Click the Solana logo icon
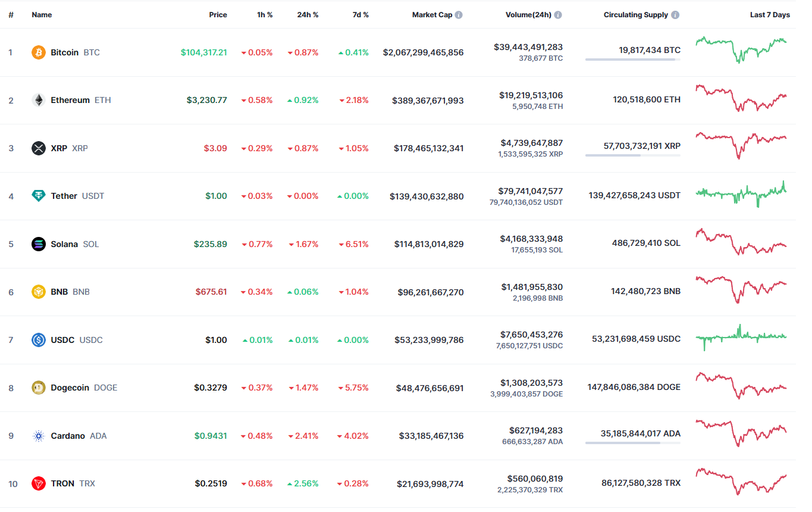The height and width of the screenshot is (512, 812). click(x=39, y=244)
